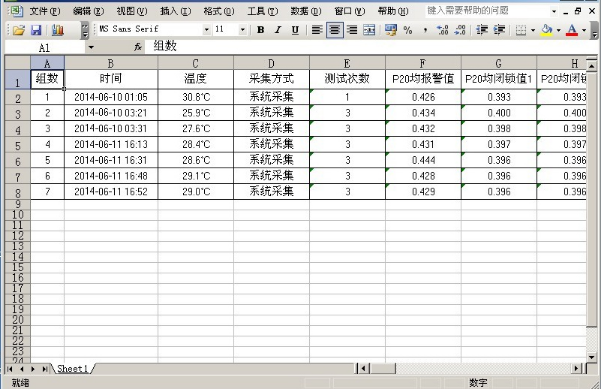
Task: Open the Chart Wizard icon
Action: point(57,30)
